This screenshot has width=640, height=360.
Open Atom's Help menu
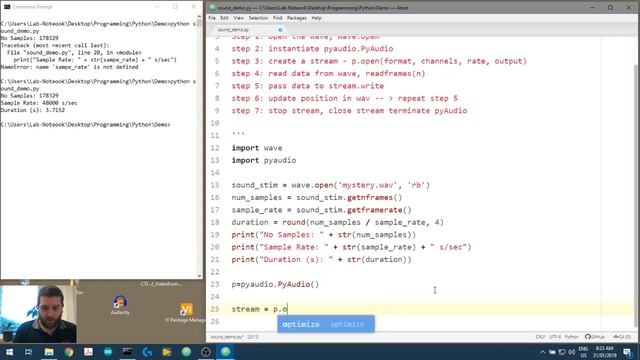point(316,18)
